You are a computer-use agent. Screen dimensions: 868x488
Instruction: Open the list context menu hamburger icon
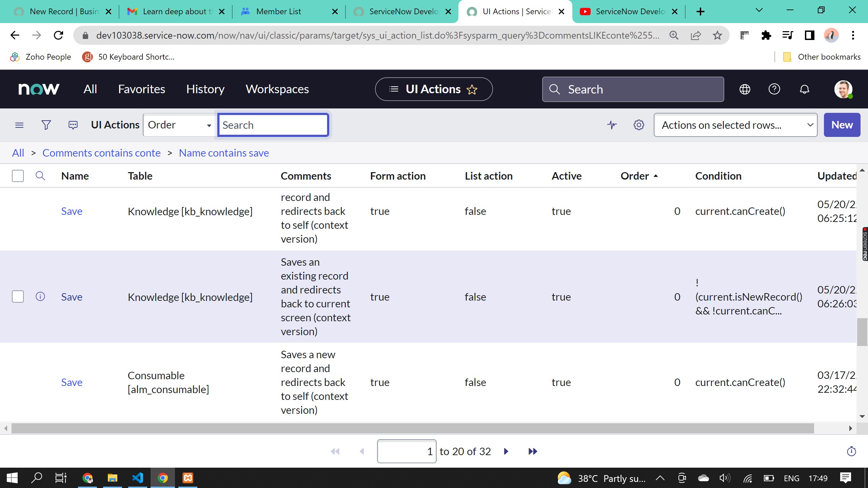[19, 125]
